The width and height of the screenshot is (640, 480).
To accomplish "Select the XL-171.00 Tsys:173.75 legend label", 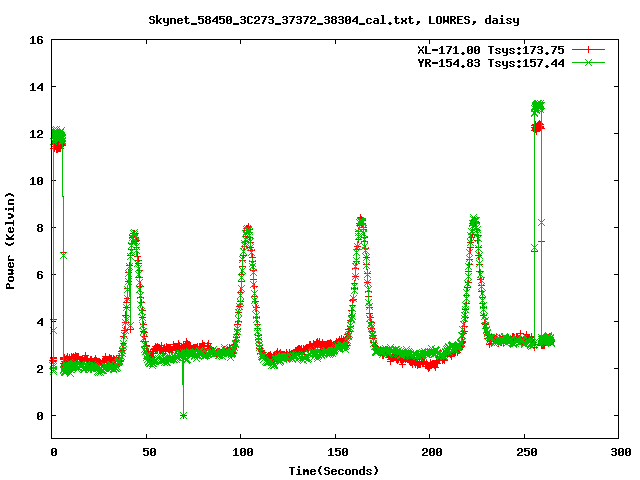I will pos(491,50).
